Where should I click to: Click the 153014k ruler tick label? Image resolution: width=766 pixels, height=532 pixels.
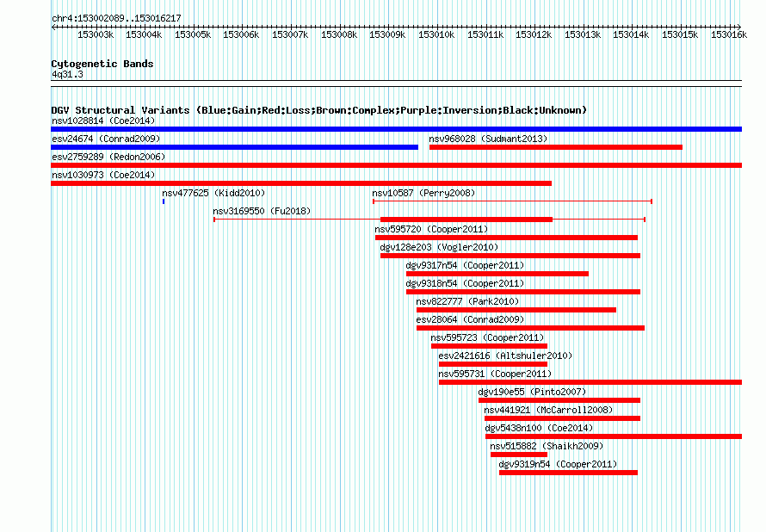click(631, 34)
